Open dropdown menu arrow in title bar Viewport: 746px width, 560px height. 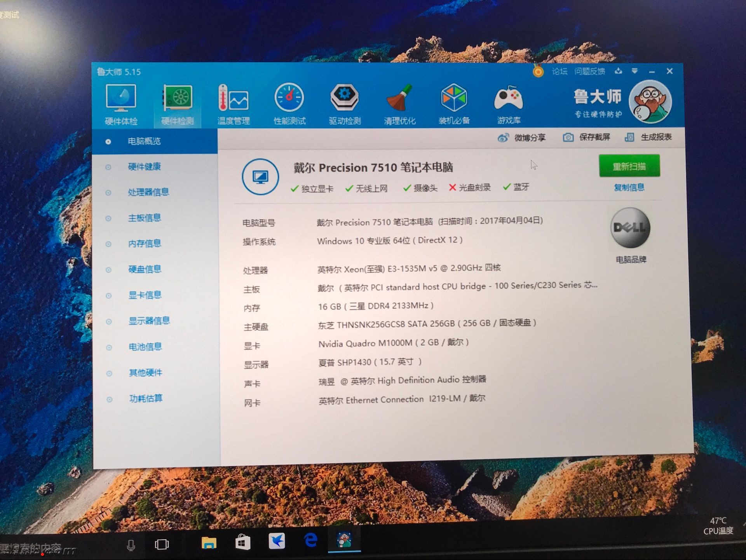634,71
